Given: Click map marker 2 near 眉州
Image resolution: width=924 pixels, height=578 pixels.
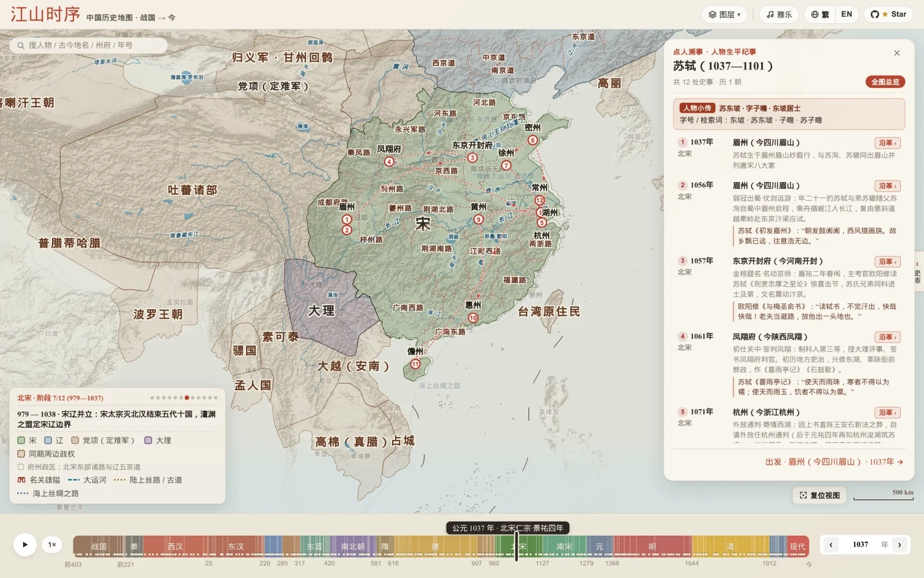Looking at the screenshot, I should click(x=346, y=230).
